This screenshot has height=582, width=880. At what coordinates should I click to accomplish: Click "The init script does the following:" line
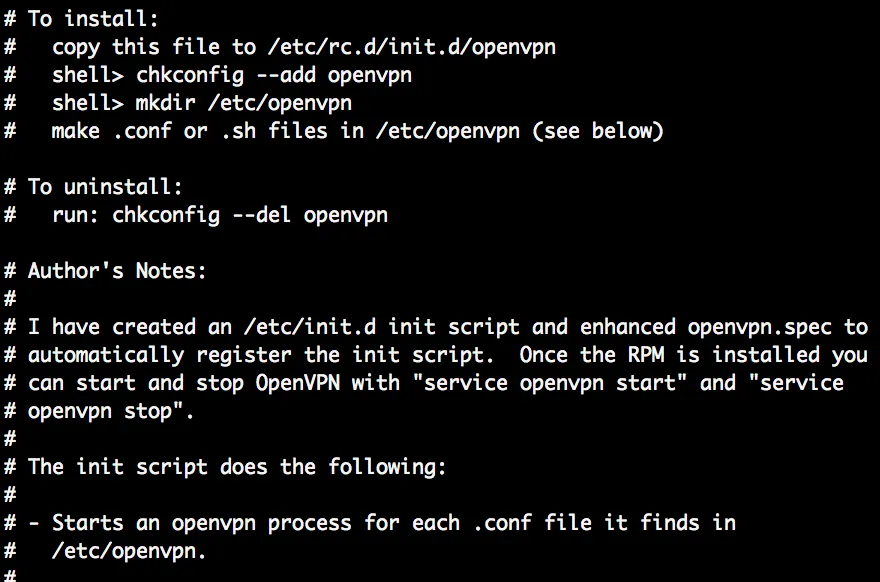[237, 467]
